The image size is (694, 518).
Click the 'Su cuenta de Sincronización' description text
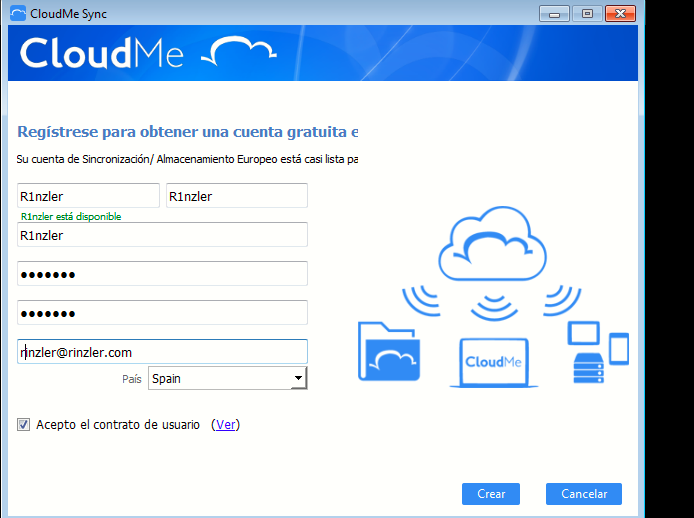[187, 159]
